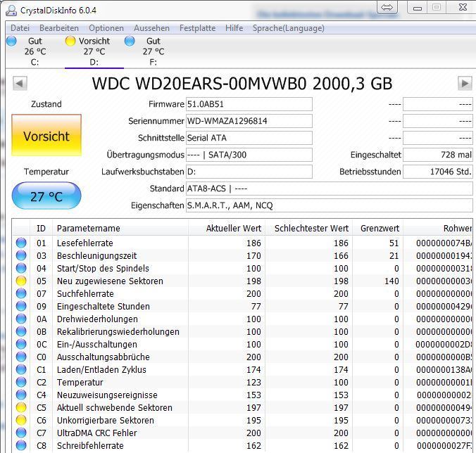The height and width of the screenshot is (453, 476).
Task: Select the Unkorrigierbare Sektoren parameter name
Action: tap(106, 420)
